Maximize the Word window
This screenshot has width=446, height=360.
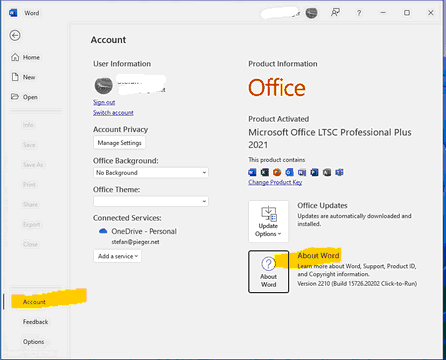[x=407, y=13]
